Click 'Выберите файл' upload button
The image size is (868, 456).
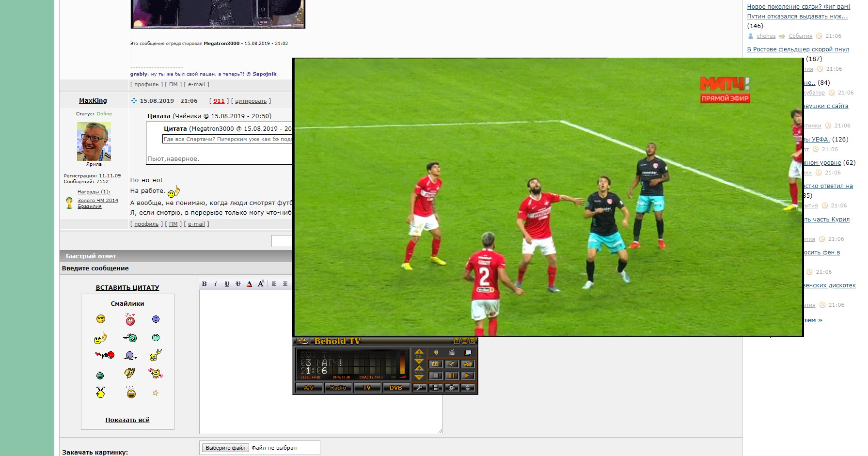pyautogui.click(x=225, y=448)
